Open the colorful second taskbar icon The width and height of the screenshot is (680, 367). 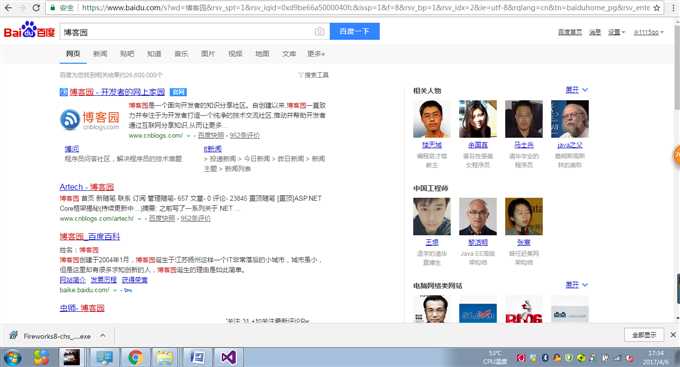[x=41, y=358]
